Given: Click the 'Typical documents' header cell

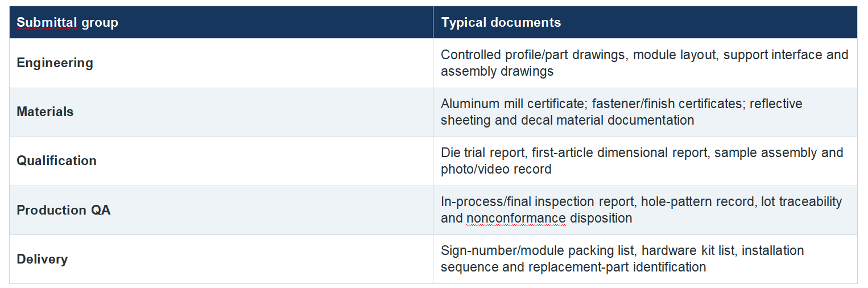Looking at the screenshot, I should 645,22.
